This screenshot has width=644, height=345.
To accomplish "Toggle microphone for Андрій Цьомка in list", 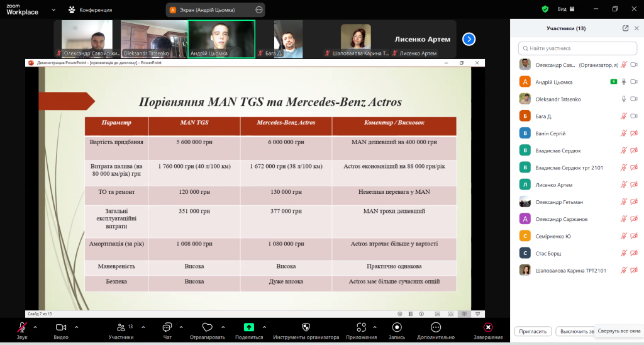I will coord(623,82).
